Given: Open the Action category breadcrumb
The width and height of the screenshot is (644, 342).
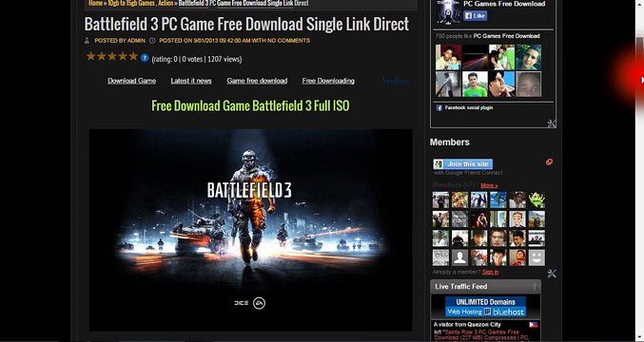Looking at the screenshot, I should tap(166, 3).
